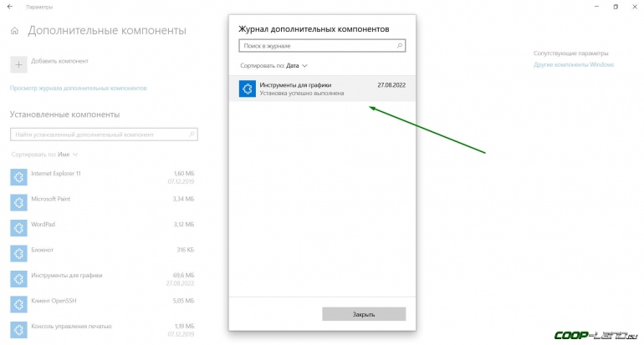Open Другие компоненты Windows link

pyautogui.click(x=574, y=65)
